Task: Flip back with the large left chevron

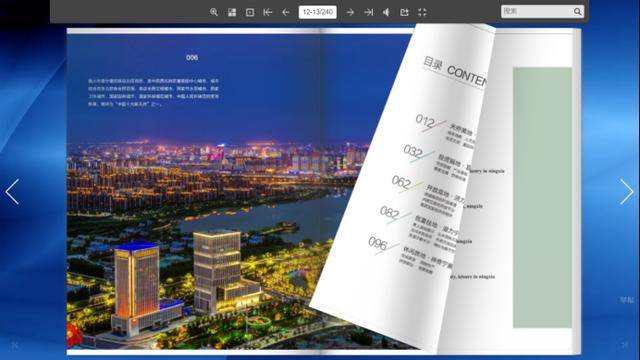Action: click(x=12, y=191)
